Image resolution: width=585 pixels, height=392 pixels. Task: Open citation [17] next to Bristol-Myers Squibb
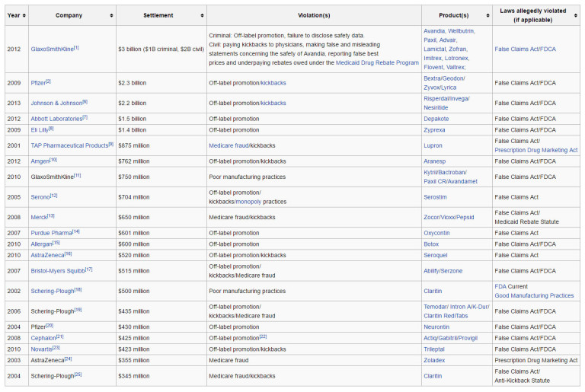pos(89,269)
